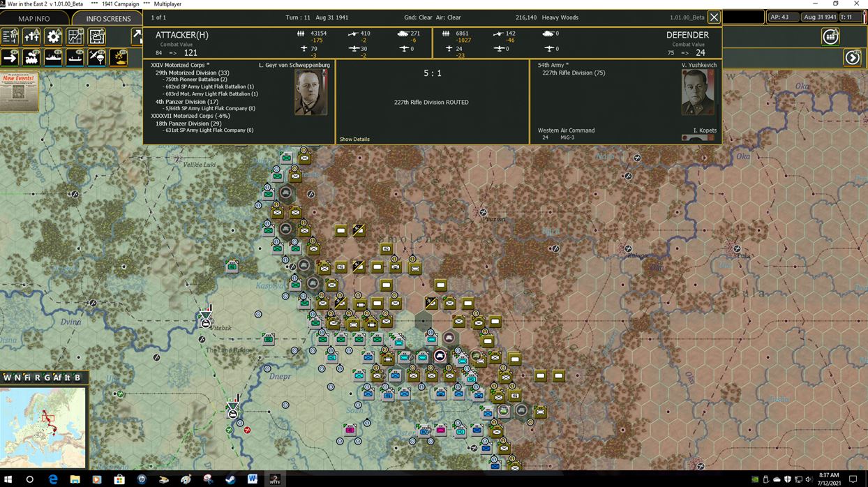Select Air transport parachute icon
The height and width of the screenshot is (487, 868).
tap(96, 58)
